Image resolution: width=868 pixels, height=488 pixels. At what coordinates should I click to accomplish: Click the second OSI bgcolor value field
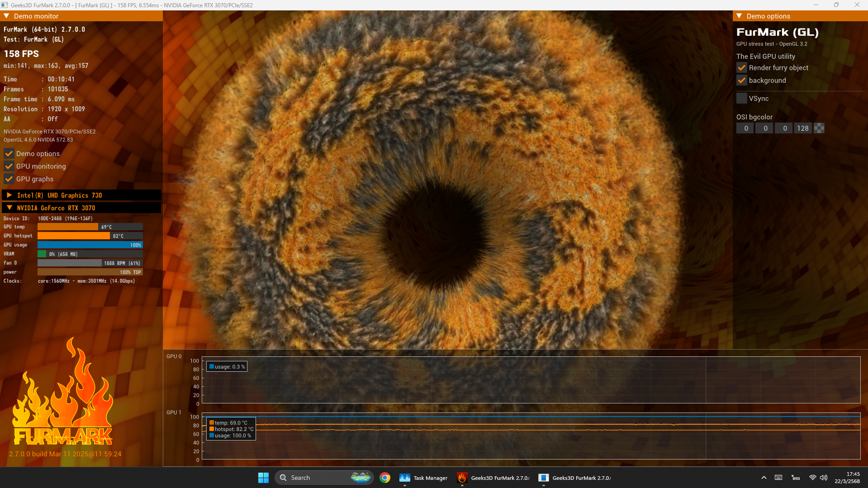765,128
